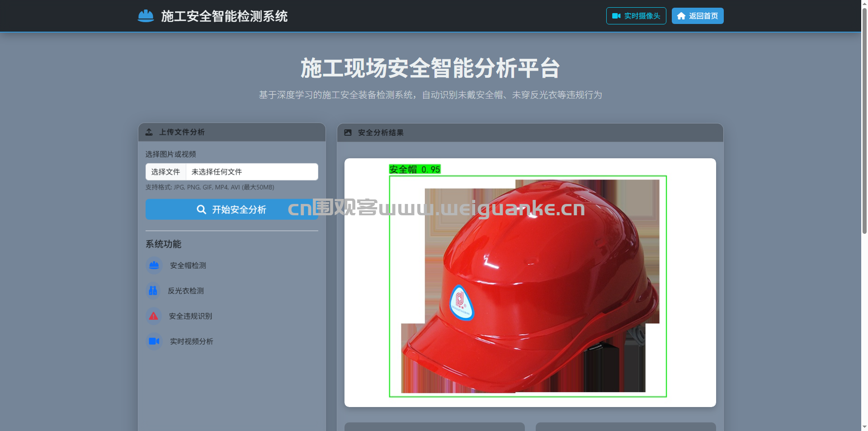868x431 pixels.
Task: Click the 未选择任何文件 file input field
Action: [x=251, y=172]
